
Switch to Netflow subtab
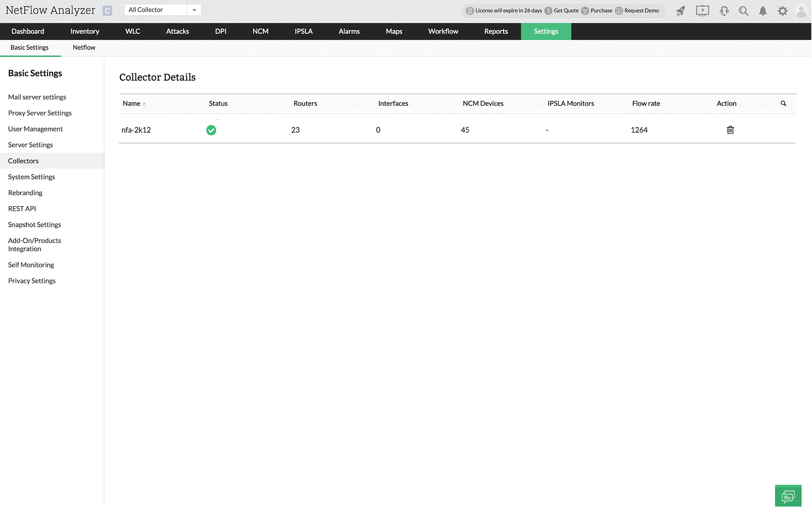84,47
